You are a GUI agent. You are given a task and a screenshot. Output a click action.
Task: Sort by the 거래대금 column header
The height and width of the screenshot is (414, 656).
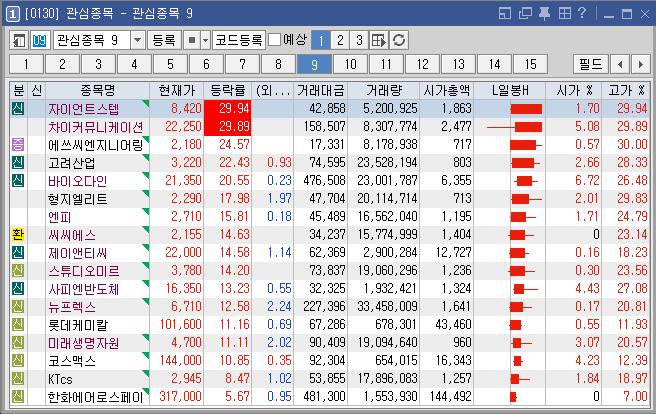coord(320,90)
